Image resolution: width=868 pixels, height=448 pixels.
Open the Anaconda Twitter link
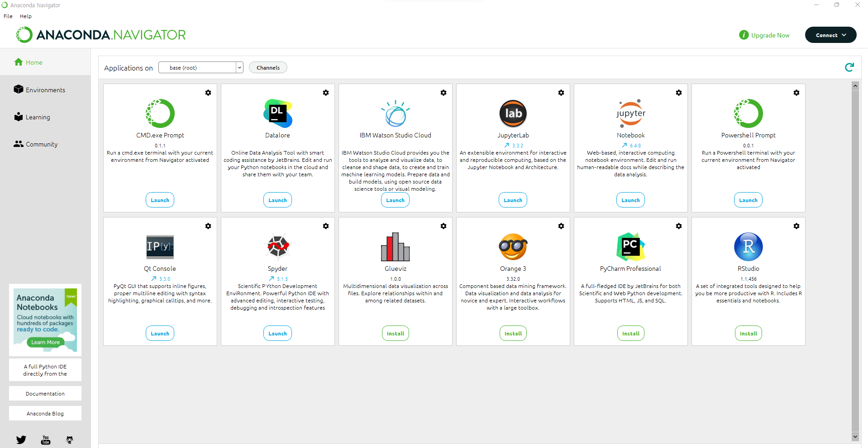pos(21,439)
